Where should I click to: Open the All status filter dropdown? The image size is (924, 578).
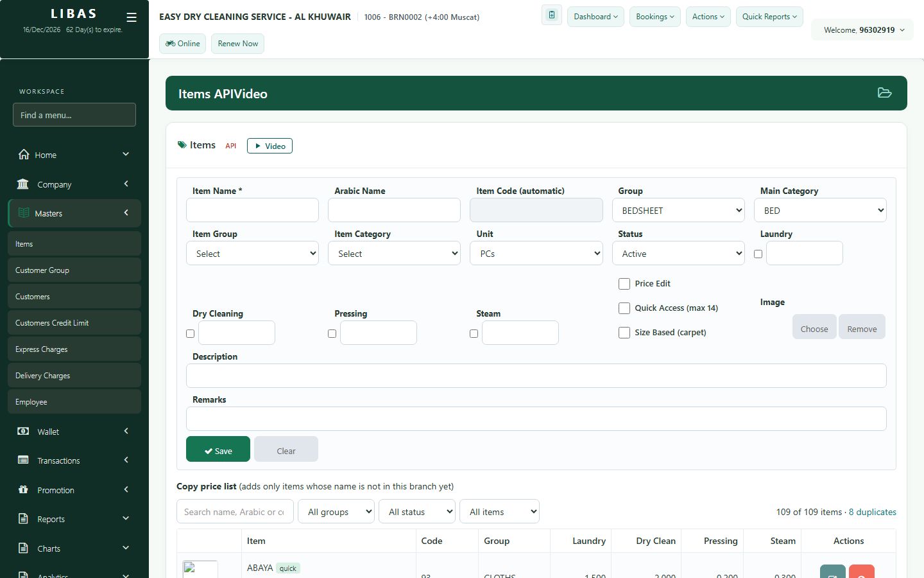point(417,512)
